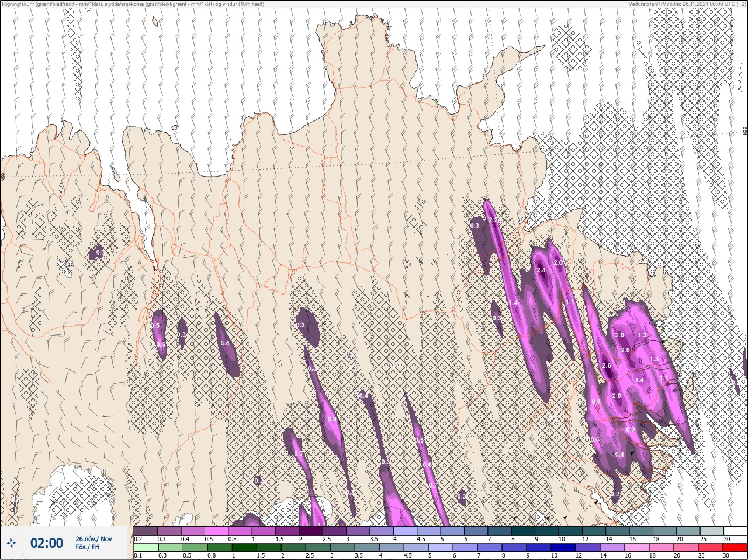Viewport: 748px width, 560px height.
Task: Click the 2.2 precipitation value on the map
Action: coord(493,220)
